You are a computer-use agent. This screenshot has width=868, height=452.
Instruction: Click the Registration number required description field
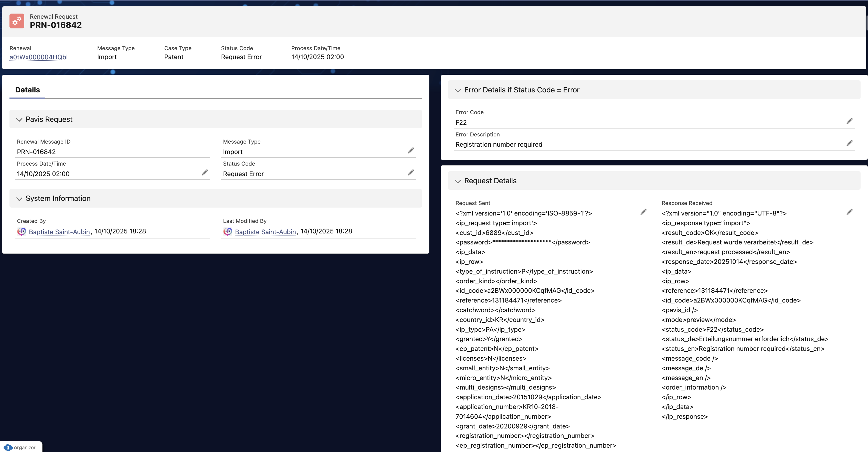(499, 145)
